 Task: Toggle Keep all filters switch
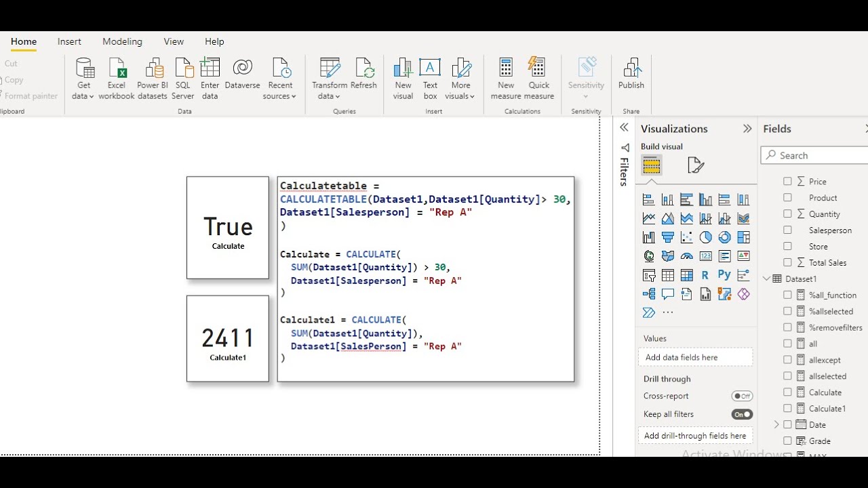[742, 415]
